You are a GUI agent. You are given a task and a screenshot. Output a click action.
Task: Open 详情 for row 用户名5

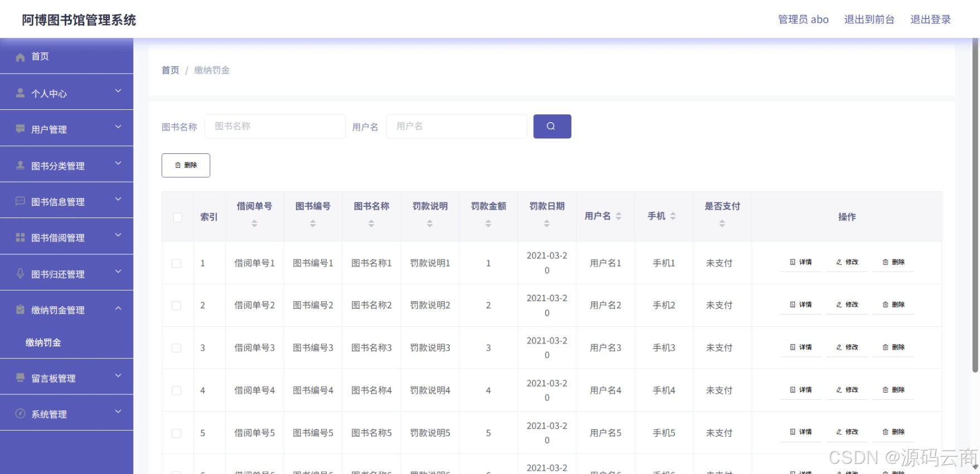801,432
